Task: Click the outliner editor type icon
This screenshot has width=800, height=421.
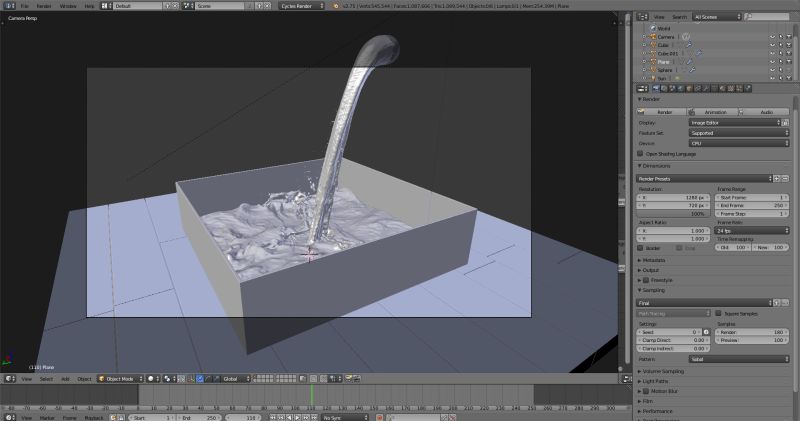Action: tap(642, 17)
